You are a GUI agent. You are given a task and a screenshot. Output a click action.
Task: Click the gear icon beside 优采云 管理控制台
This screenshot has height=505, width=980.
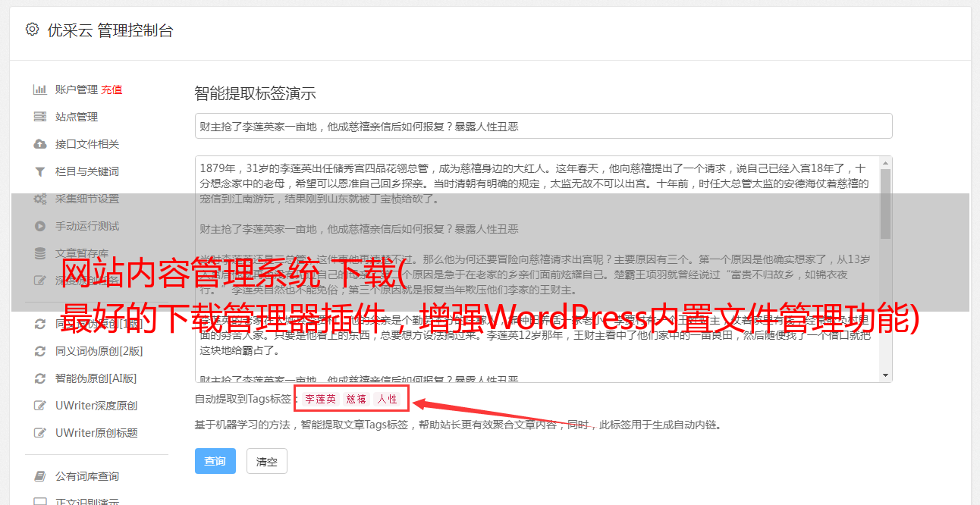point(32,30)
